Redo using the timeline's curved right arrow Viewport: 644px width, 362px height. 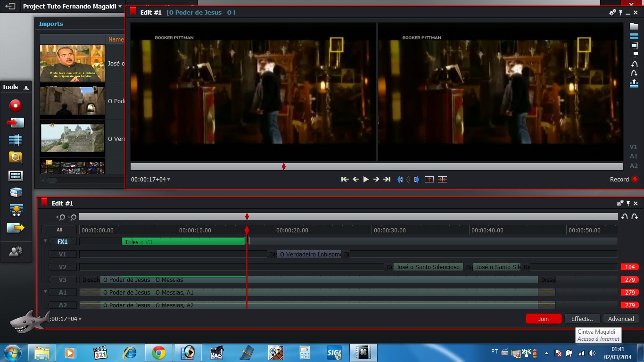click(x=635, y=216)
